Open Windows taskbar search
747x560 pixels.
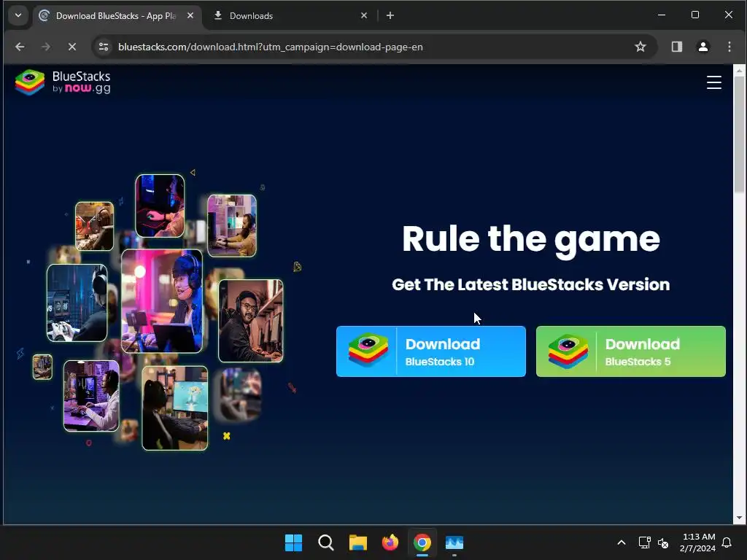326,542
